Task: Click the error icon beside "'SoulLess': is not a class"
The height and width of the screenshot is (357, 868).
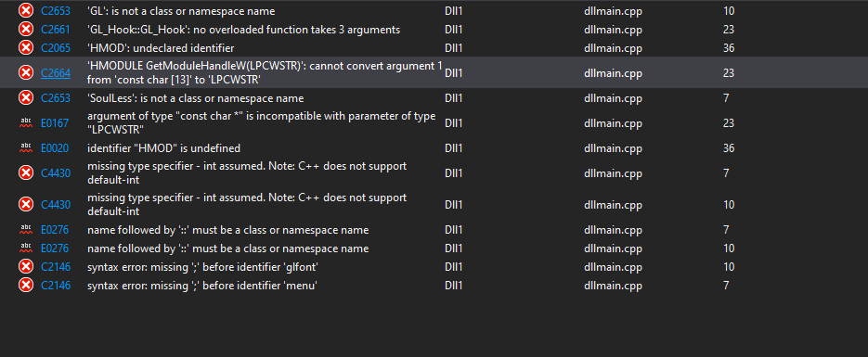Action: [25, 97]
